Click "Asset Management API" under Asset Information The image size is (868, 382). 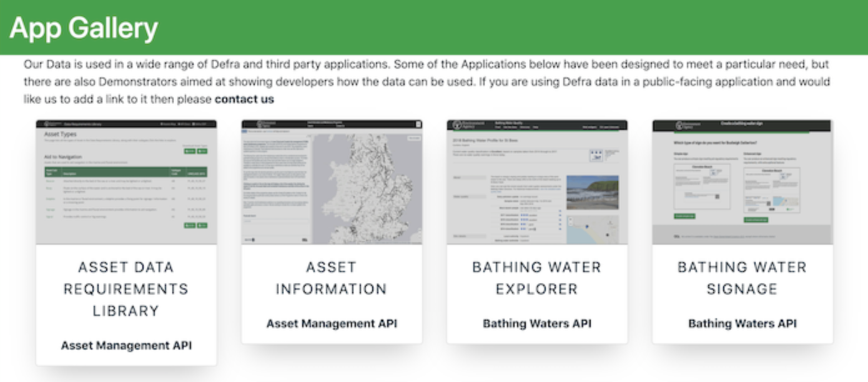click(332, 323)
